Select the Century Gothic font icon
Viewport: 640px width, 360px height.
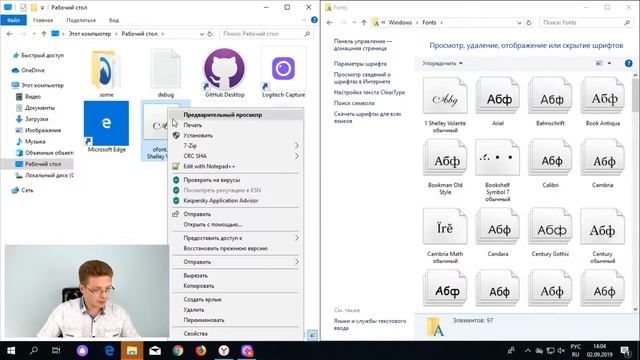550,227
